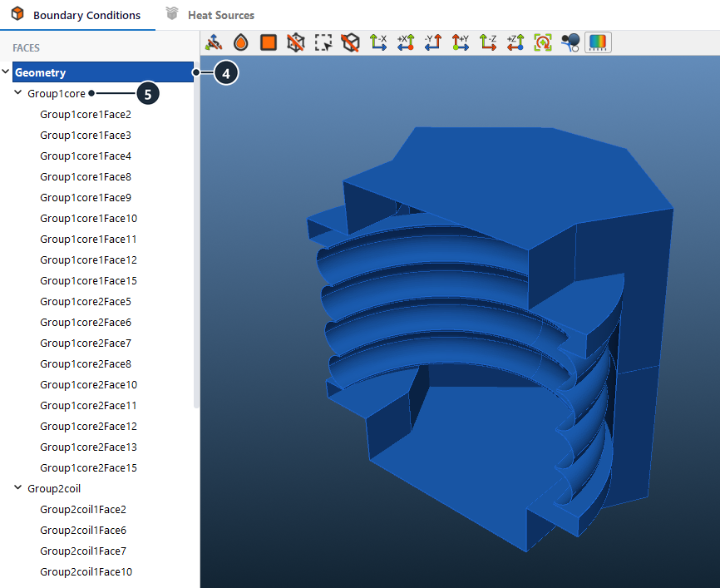
Task: Select face Group1core2Face10
Action: click(x=89, y=384)
